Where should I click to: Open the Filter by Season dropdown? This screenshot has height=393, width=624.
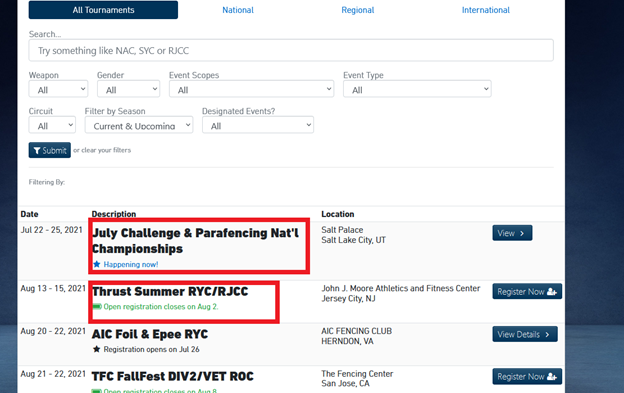(x=139, y=125)
